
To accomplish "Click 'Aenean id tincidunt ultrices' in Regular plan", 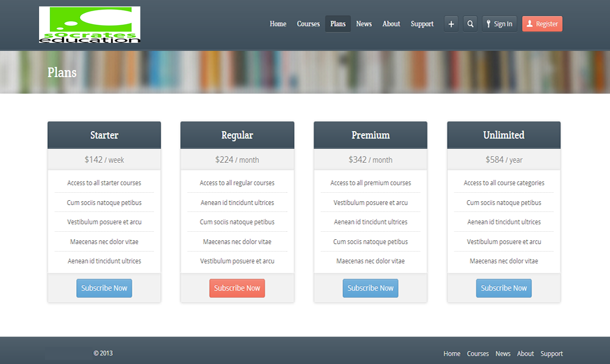I will coord(237,203).
